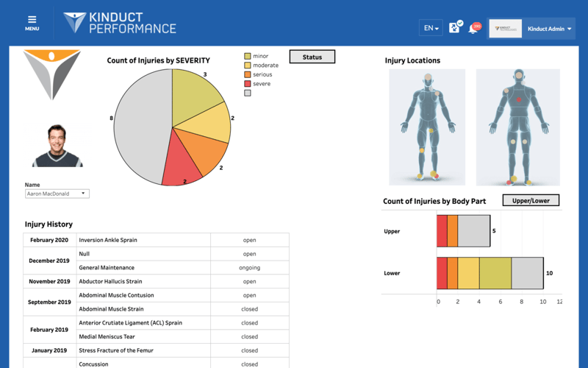Select the Abductor Hallucis Strain entry
This screenshot has width=588, height=368.
pos(110,281)
